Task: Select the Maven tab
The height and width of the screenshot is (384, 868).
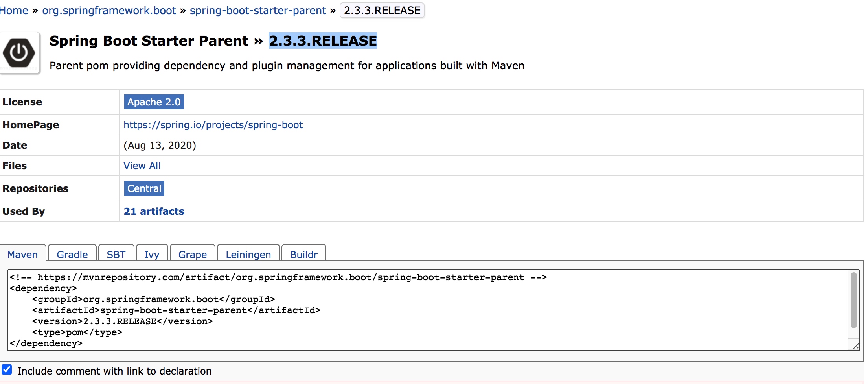Action: 22,255
